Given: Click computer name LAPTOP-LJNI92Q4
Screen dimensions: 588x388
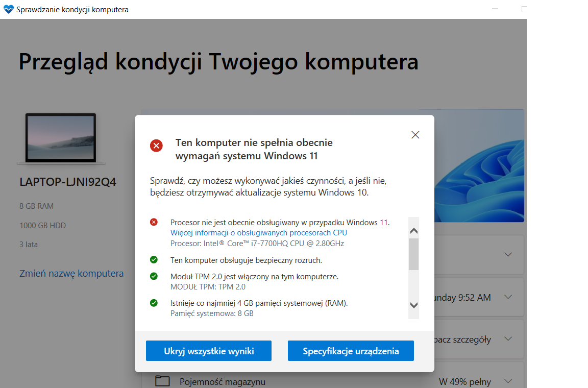Looking at the screenshot, I should click(68, 182).
